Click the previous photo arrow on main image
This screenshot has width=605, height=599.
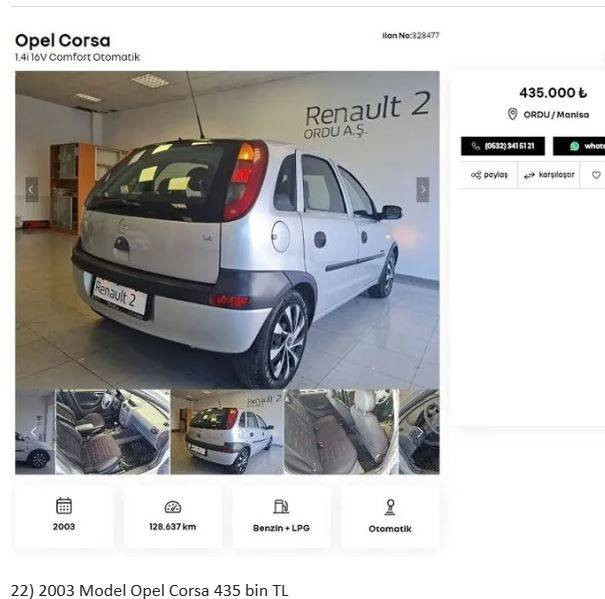coord(32,190)
